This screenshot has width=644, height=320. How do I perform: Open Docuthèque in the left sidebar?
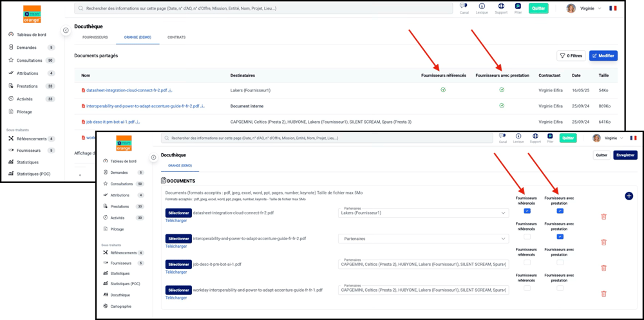[x=120, y=295]
